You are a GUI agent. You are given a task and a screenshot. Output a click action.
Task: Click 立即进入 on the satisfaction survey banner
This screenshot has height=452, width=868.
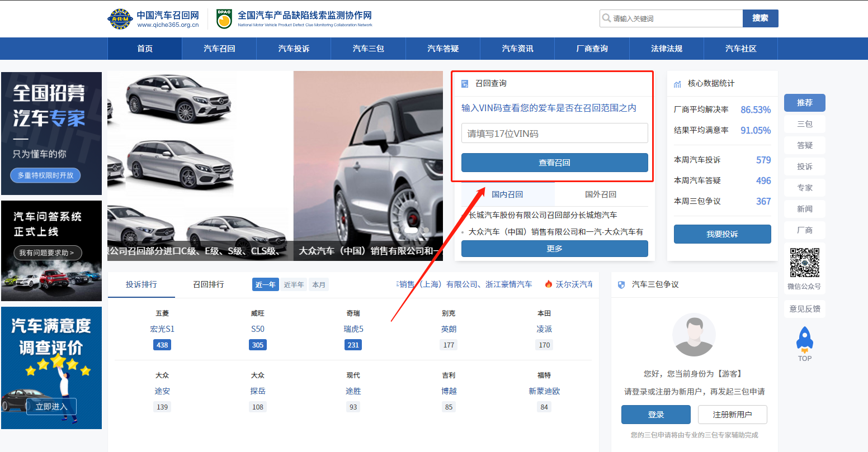51,407
